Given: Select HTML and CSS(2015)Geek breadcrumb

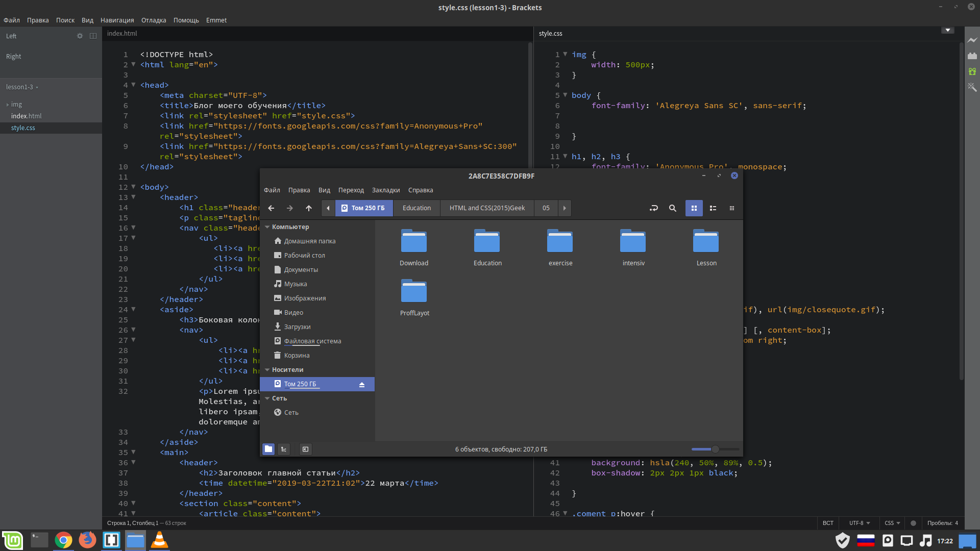Looking at the screenshot, I should click(x=487, y=208).
